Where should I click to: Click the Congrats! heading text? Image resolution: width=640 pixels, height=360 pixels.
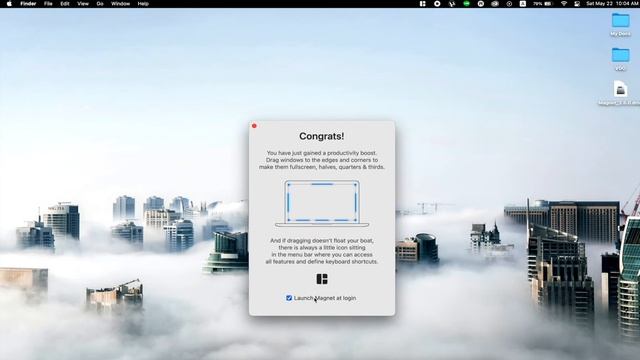click(322, 136)
